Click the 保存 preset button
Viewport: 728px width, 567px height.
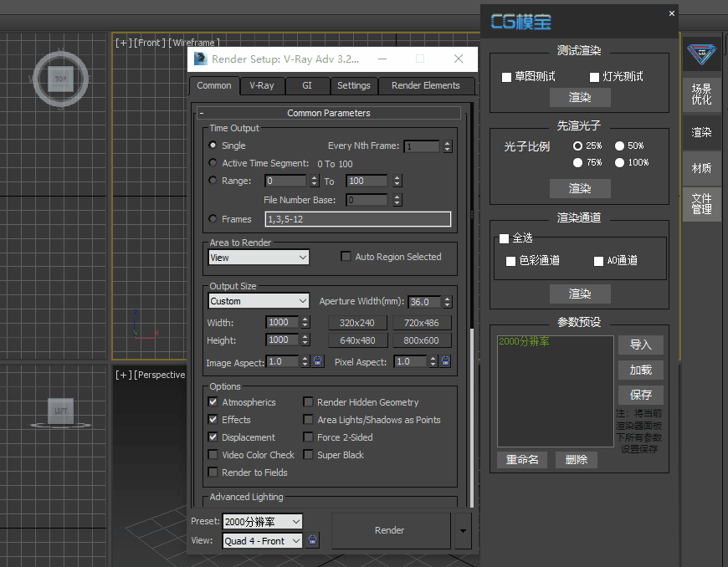pyautogui.click(x=641, y=395)
